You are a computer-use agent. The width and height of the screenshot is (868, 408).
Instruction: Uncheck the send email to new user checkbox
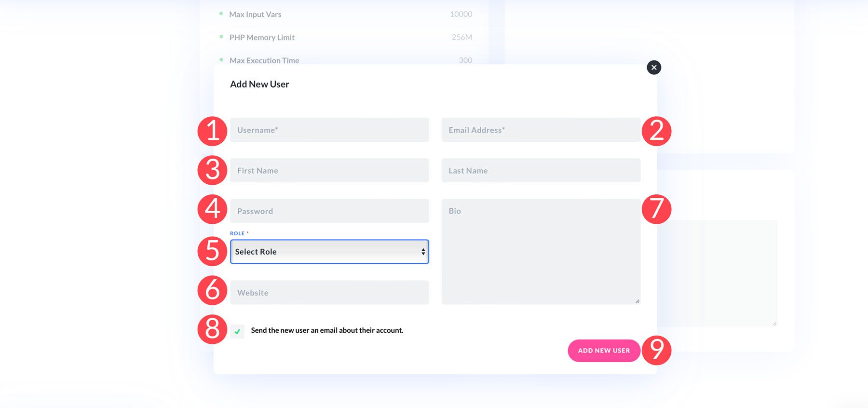coord(237,331)
